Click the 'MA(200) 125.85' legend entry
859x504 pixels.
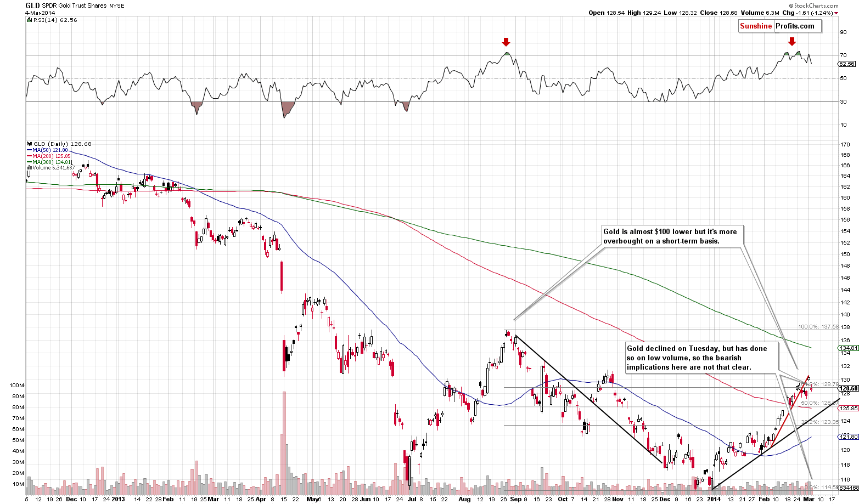(x=52, y=156)
